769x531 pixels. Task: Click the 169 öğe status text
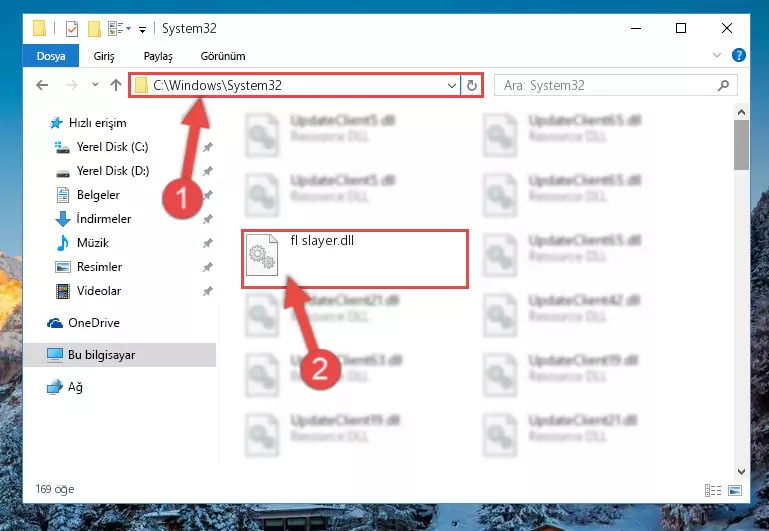click(54, 489)
